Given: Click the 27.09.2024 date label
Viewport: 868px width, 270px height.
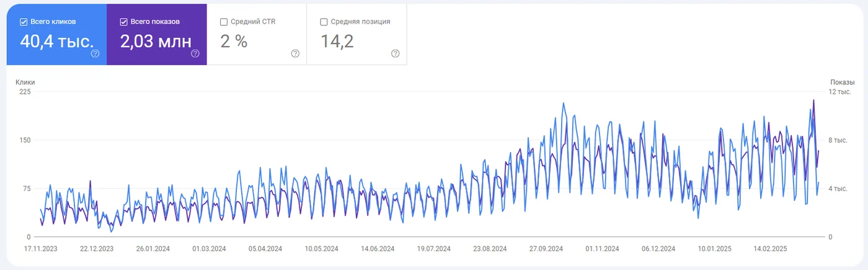Looking at the screenshot, I should (546, 249).
